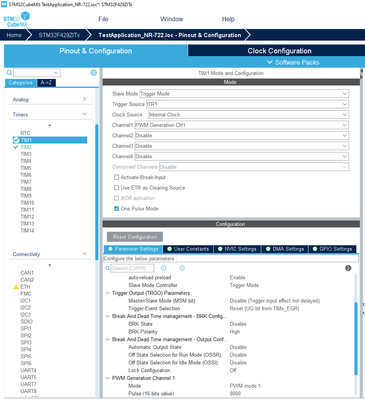This screenshot has width=365, height=400.
Task: Open the NVIC Settings tab
Action: click(237, 249)
